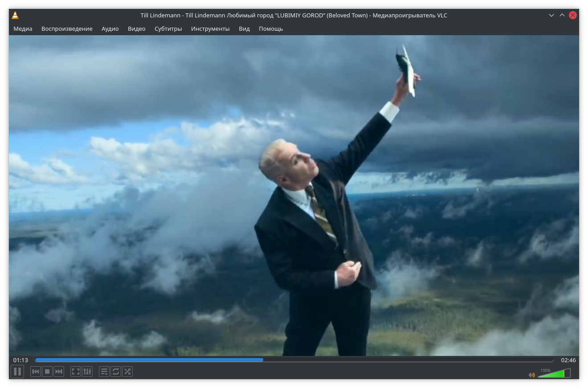Screen dimensions: 588x388
Task: Open the Медиа menu
Action: pyautogui.click(x=23, y=29)
